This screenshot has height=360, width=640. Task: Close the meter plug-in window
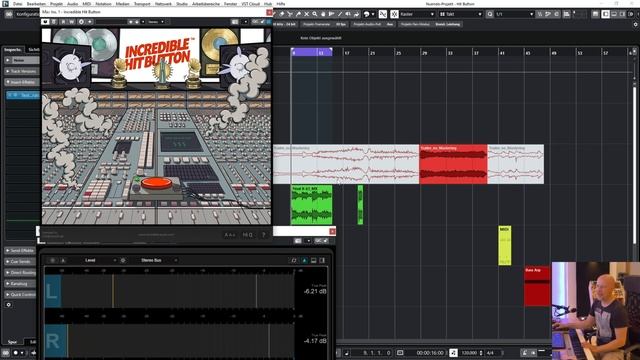pos(332,231)
